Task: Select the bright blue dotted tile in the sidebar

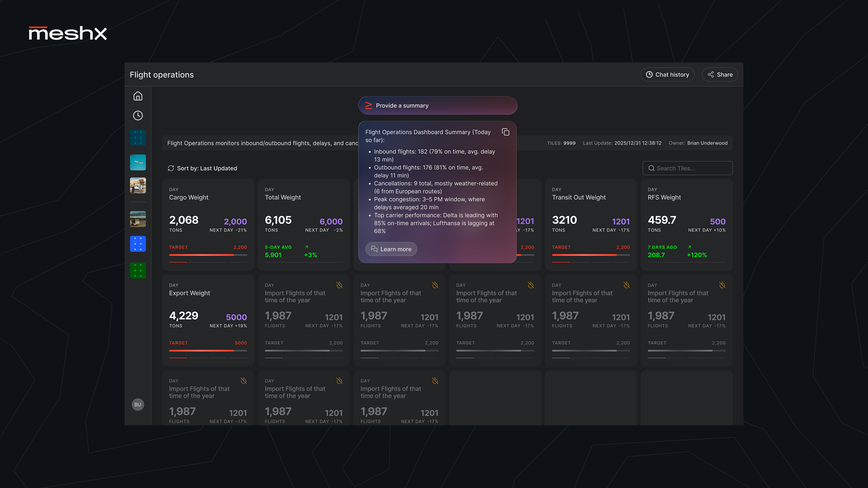Action: (138, 244)
